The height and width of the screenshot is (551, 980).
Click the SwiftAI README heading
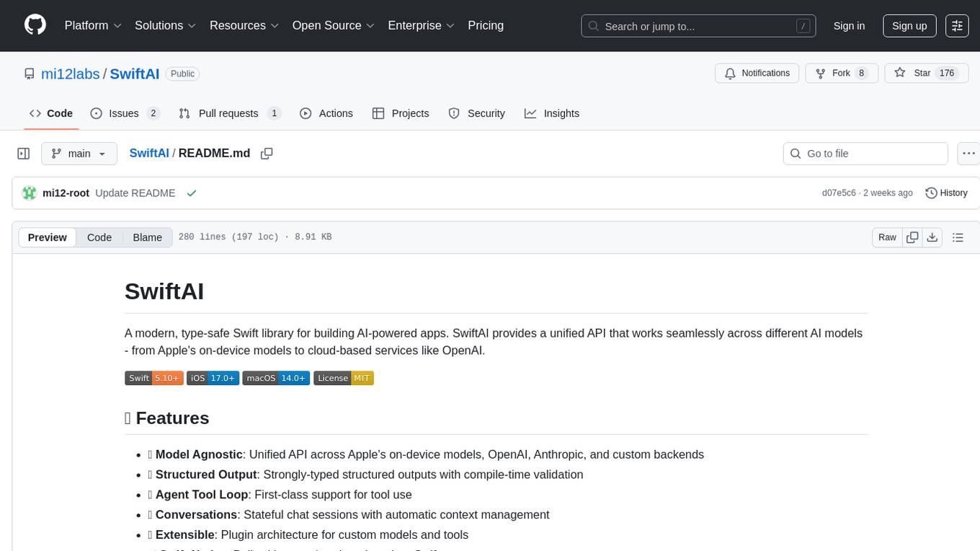click(x=164, y=291)
